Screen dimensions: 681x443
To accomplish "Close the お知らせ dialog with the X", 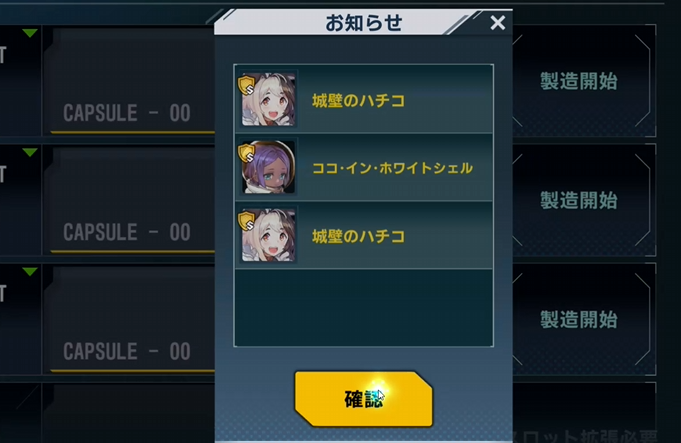I will click(x=498, y=23).
